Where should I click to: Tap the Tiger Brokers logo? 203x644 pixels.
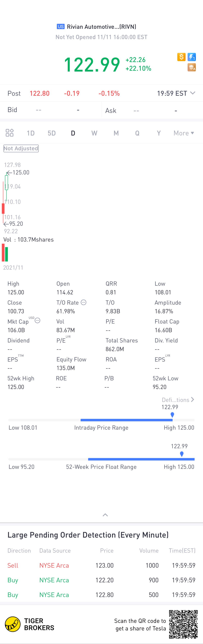point(30,624)
